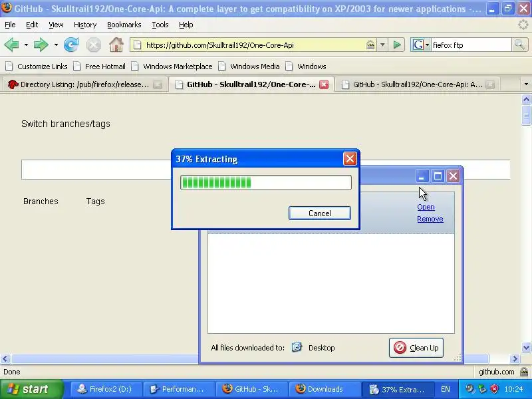Image resolution: width=532 pixels, height=399 pixels.
Task: Open the list-all-tabs dropdown
Action: [526, 84]
